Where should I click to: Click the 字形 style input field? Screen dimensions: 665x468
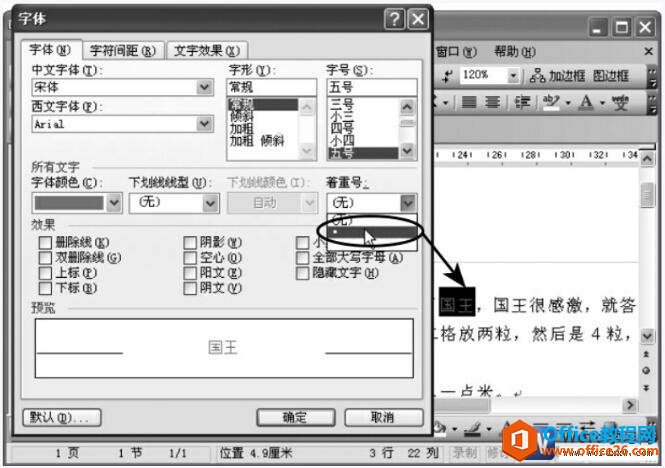pyautogui.click(x=271, y=87)
